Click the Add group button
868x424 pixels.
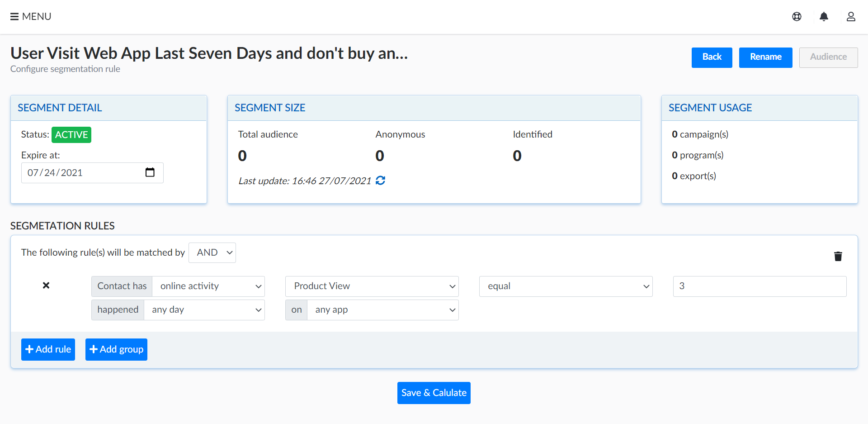pyautogui.click(x=116, y=349)
